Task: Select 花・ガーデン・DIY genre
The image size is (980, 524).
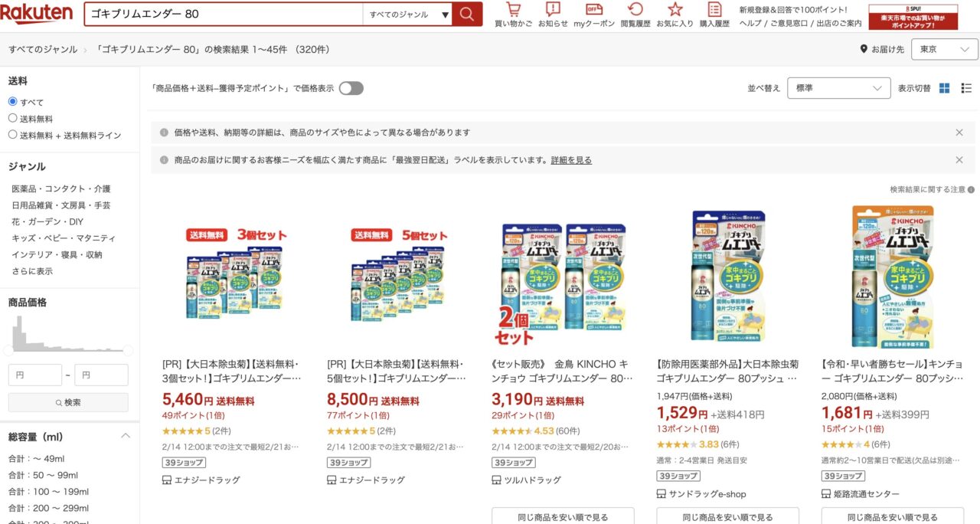Action: 47,221
